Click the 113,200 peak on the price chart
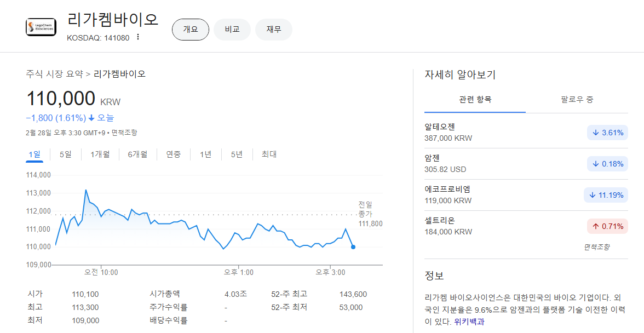This screenshot has width=644, height=333. coord(86,190)
